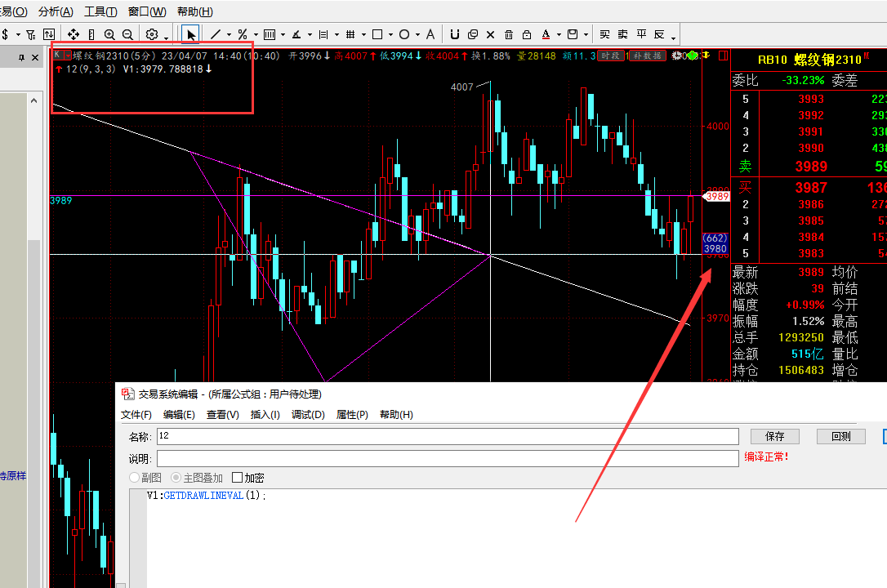This screenshot has width=887, height=588.
Task: Select the ellipse shape tool
Action: (x=404, y=34)
